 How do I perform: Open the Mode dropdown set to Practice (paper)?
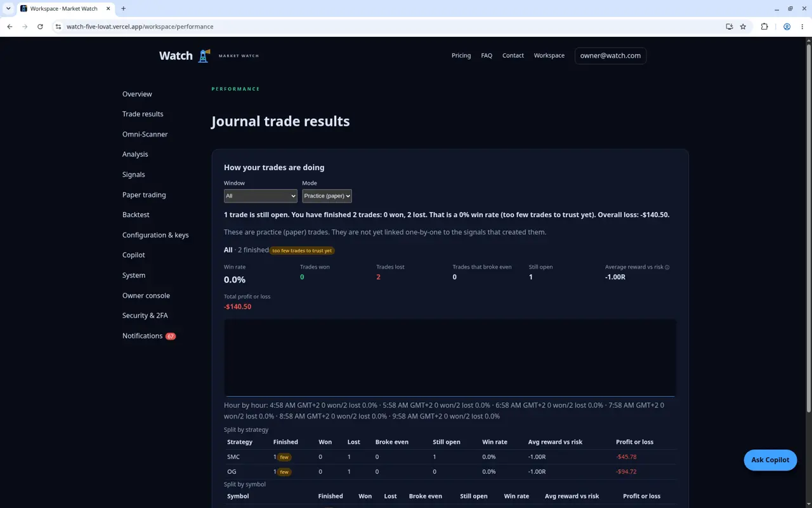(x=327, y=196)
